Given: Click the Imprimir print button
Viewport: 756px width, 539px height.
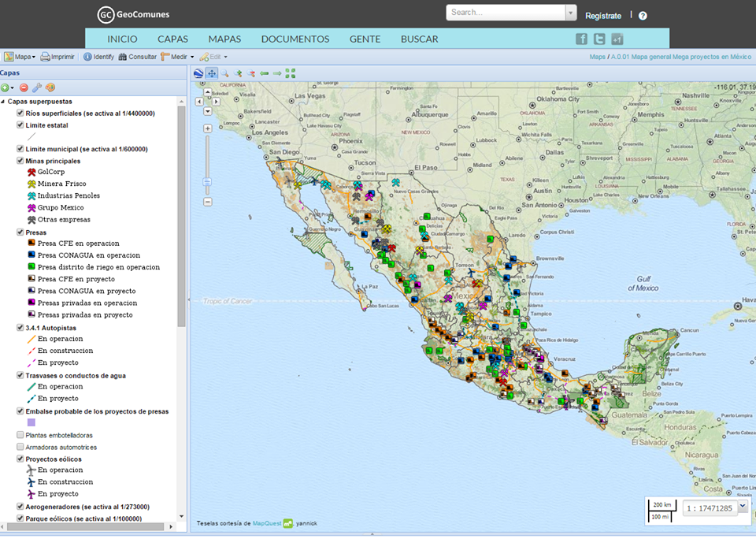Looking at the screenshot, I should (x=57, y=57).
